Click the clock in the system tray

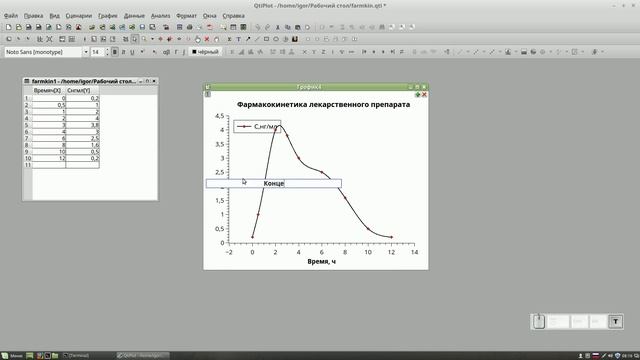627,356
